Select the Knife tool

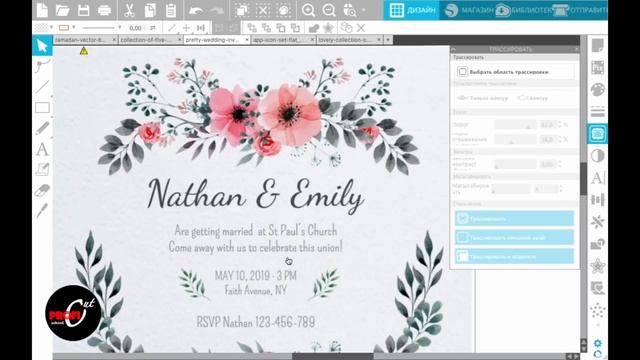pos(42,211)
